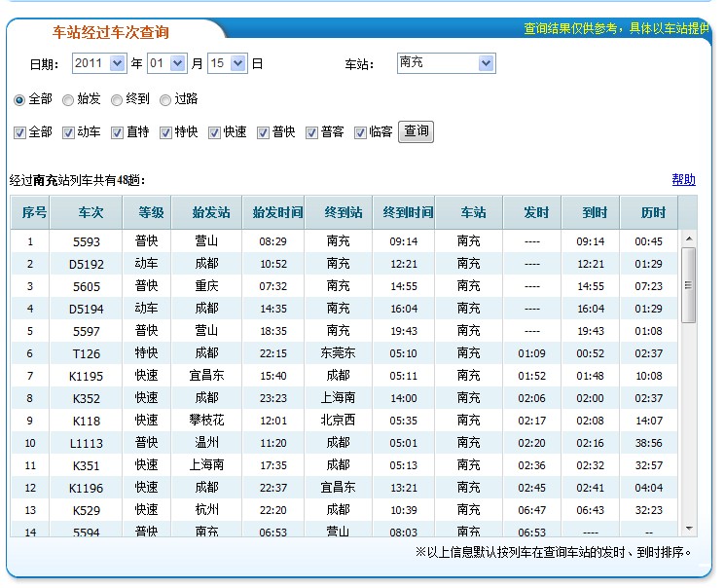Click destination 东莞东 in T126 row
This screenshot has height=588, width=725.
(x=338, y=353)
